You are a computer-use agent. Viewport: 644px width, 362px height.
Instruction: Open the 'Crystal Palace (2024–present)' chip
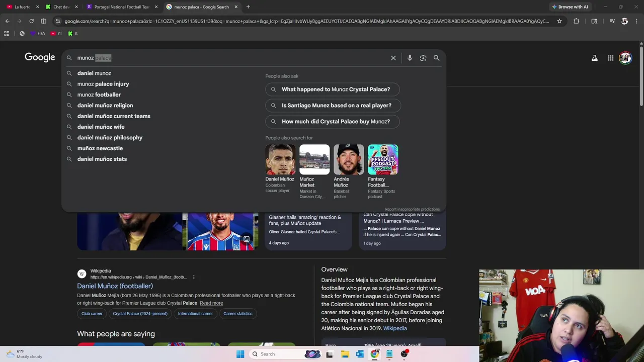[x=140, y=314]
